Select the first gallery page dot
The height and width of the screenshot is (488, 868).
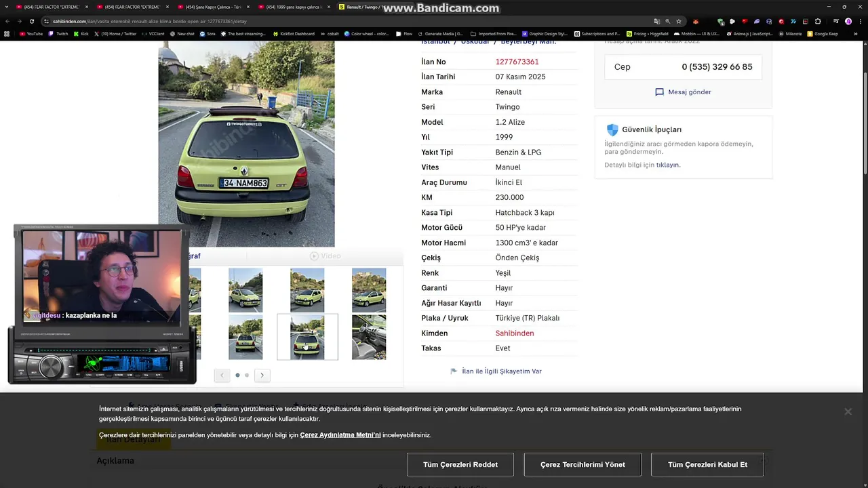pos(237,375)
